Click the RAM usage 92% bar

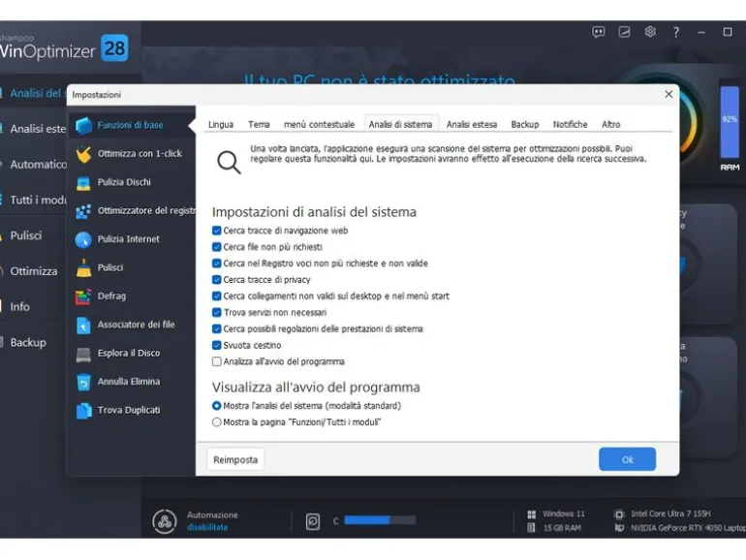[x=729, y=122]
